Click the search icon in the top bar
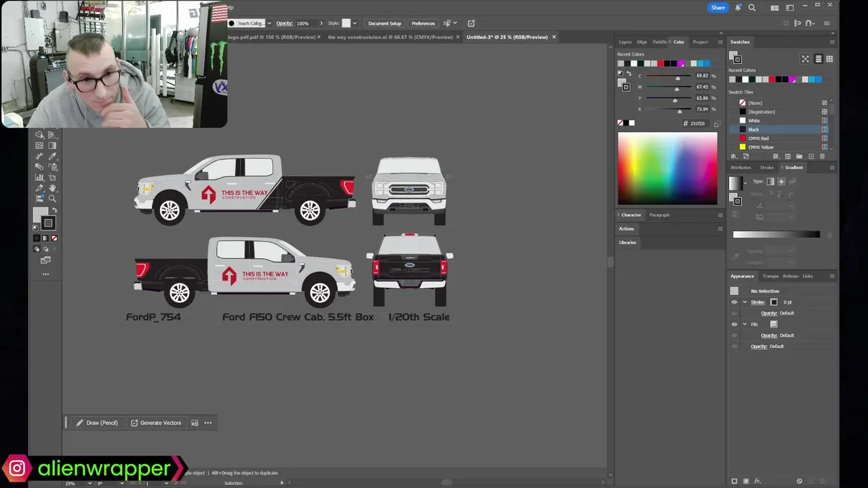The height and width of the screenshot is (488, 868). pos(752,7)
